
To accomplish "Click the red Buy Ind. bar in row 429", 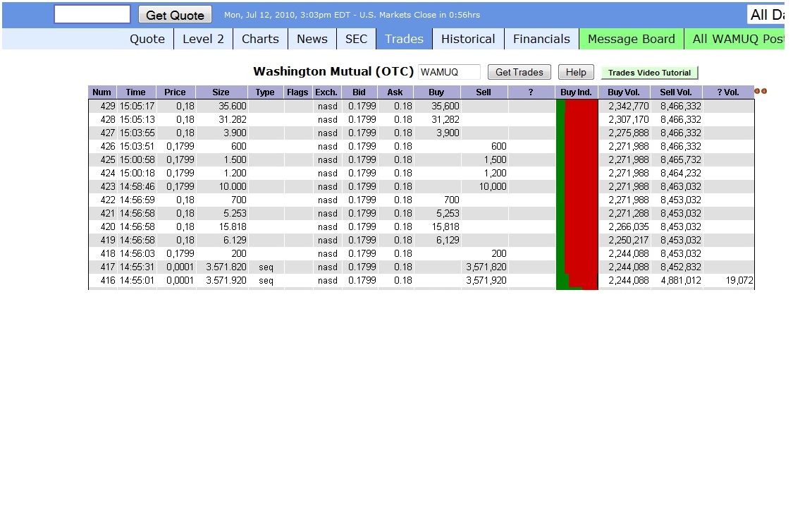I will [582, 106].
